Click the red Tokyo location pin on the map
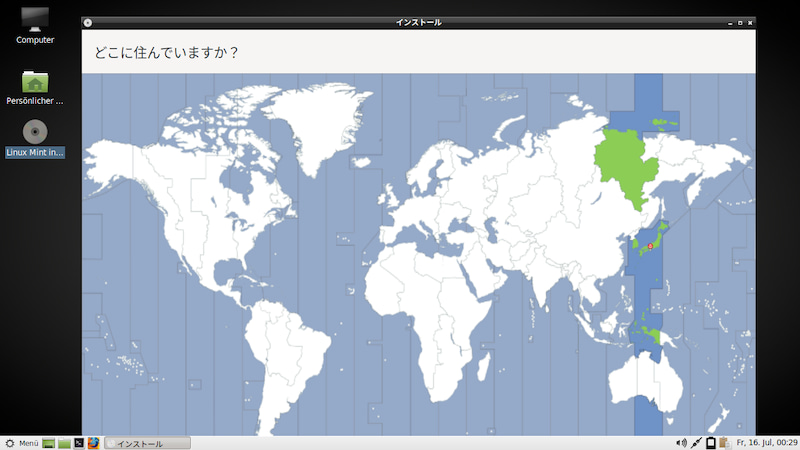The image size is (800, 450). point(650,246)
